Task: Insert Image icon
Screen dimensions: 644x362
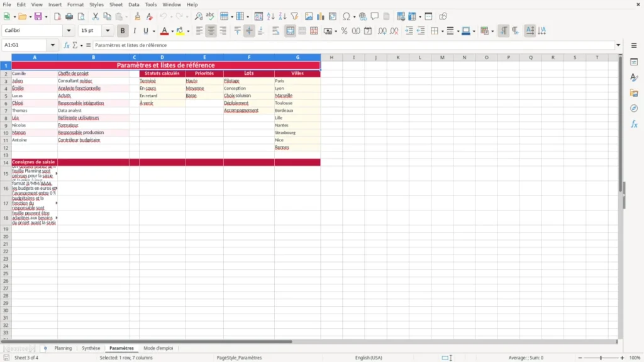Action: [309, 16]
